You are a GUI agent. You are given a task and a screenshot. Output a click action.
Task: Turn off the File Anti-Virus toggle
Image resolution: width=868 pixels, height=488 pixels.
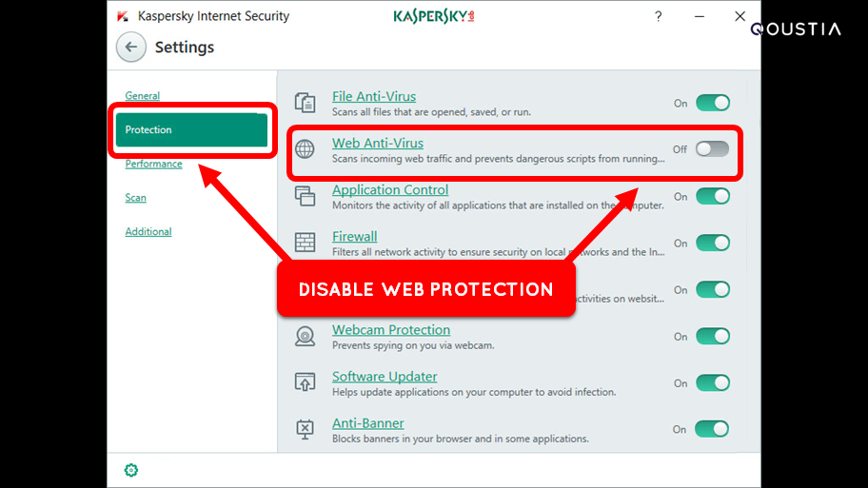click(x=713, y=103)
